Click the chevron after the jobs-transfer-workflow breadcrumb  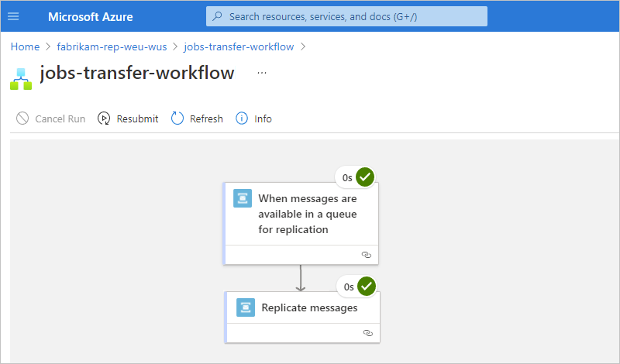[x=303, y=46]
